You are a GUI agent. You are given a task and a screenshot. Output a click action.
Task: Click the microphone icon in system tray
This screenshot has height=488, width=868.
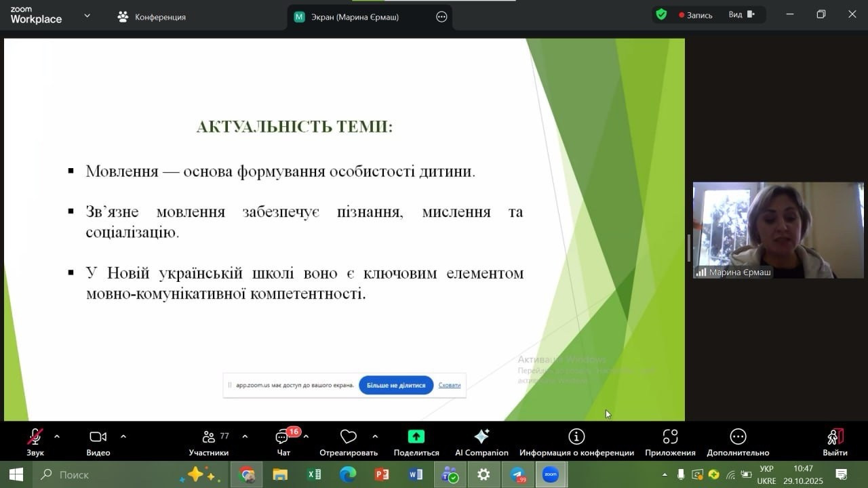coord(681,474)
